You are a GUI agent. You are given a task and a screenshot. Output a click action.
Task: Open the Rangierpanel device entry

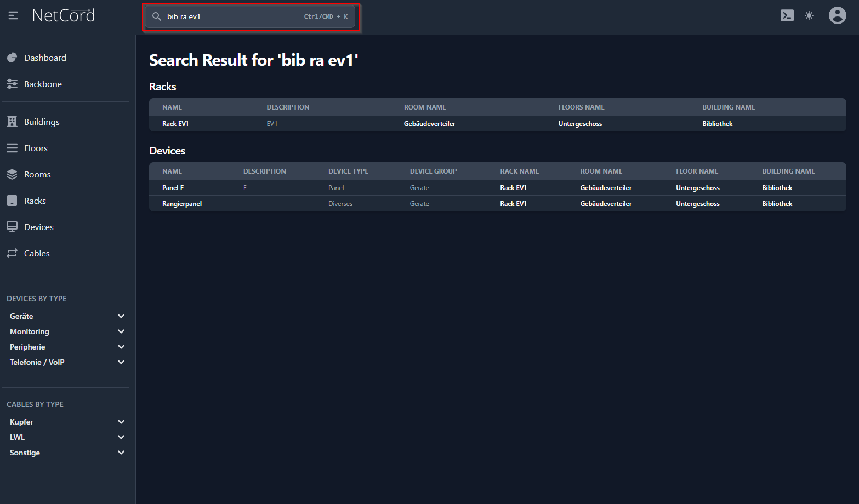pyautogui.click(x=182, y=204)
